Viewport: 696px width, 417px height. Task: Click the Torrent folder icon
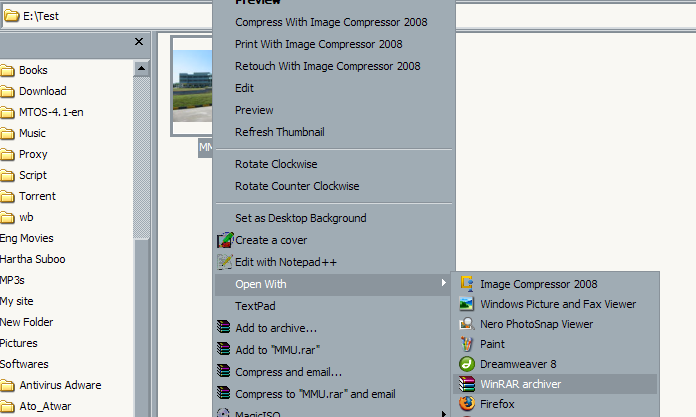pyautogui.click(x=7, y=196)
